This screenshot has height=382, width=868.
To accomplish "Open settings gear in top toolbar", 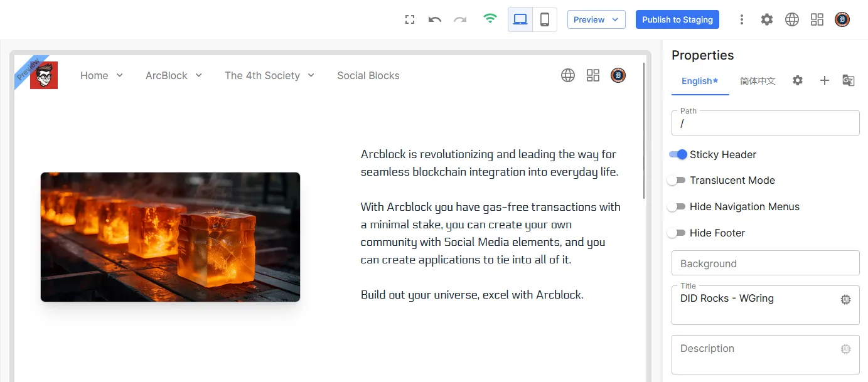I will (x=767, y=19).
